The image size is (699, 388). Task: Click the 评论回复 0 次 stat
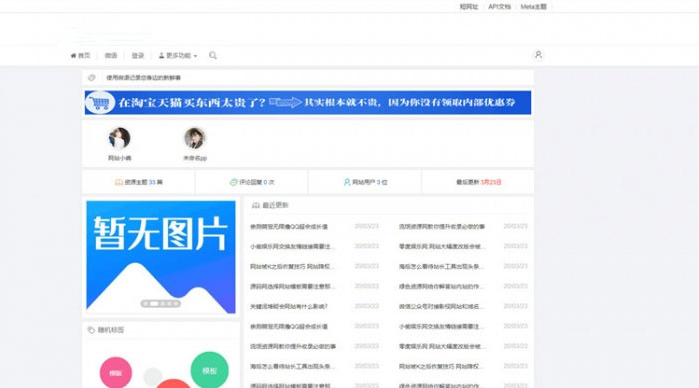tap(252, 182)
